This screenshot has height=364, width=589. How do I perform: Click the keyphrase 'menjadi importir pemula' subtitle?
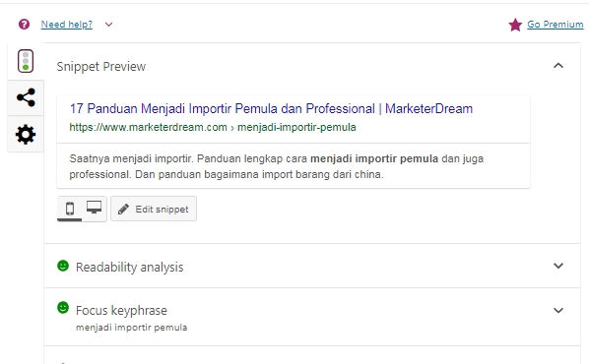[x=131, y=328]
